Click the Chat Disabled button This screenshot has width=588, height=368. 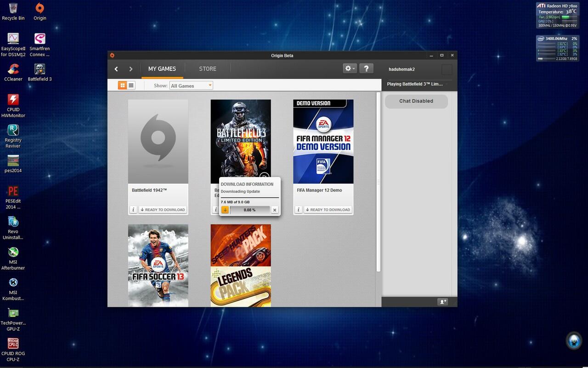(416, 101)
